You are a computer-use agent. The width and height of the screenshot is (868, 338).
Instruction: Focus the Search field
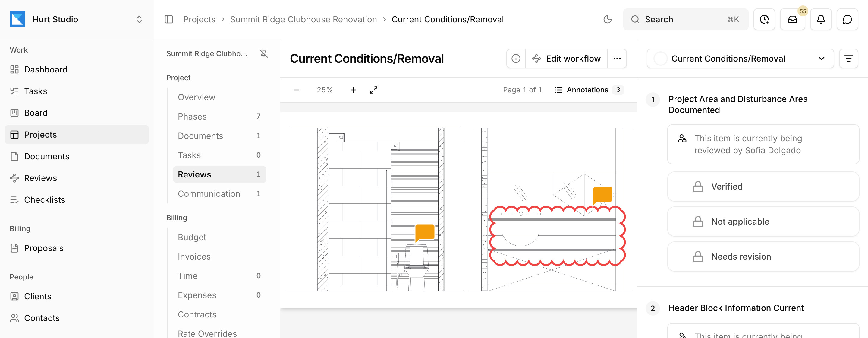[x=685, y=19]
